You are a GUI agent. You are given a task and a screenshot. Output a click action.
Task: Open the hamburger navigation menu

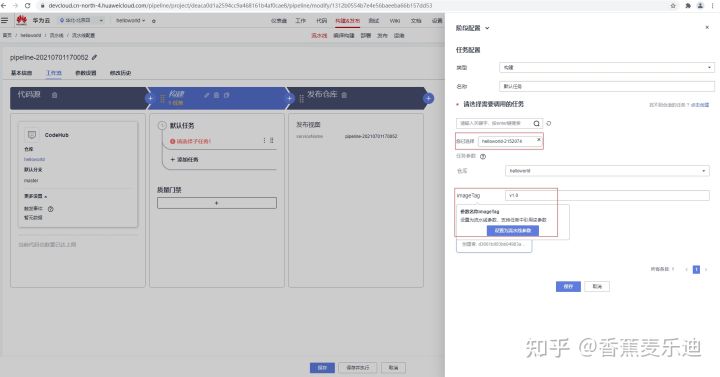[5, 20]
